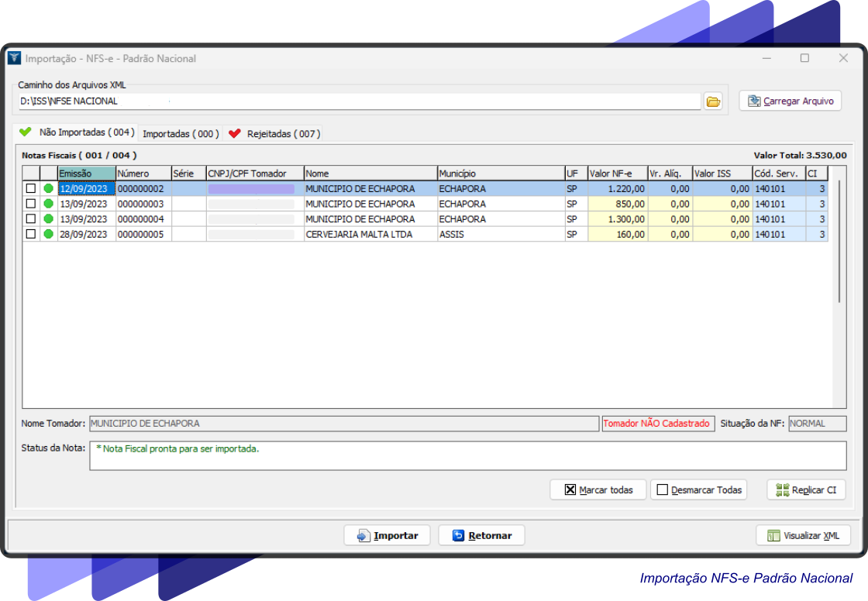
Task: Tick the checkbox for note 000000002
Action: click(31, 189)
